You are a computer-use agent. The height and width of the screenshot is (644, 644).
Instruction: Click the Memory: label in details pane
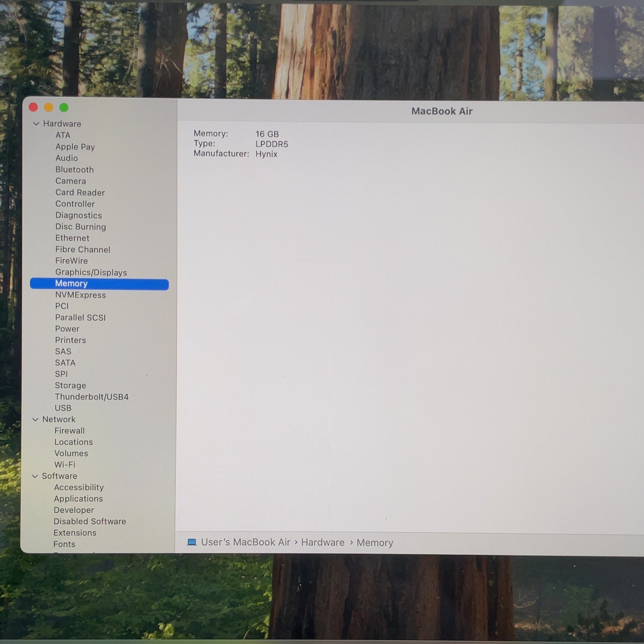pos(211,134)
